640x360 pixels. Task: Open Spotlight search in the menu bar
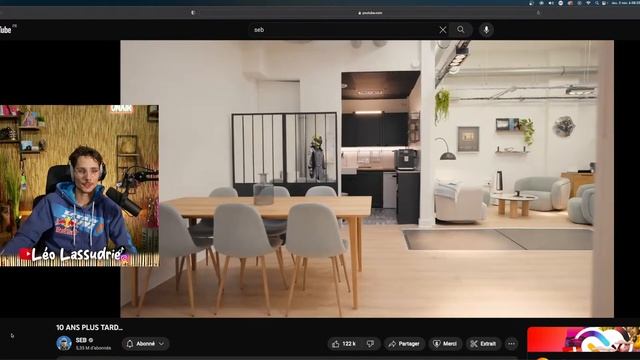click(x=597, y=3)
